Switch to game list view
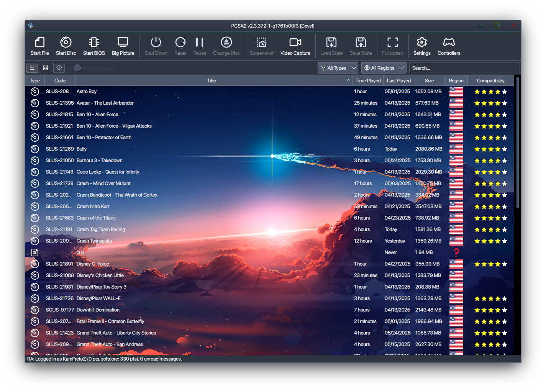Screen dimensions: 546x392 [32, 68]
